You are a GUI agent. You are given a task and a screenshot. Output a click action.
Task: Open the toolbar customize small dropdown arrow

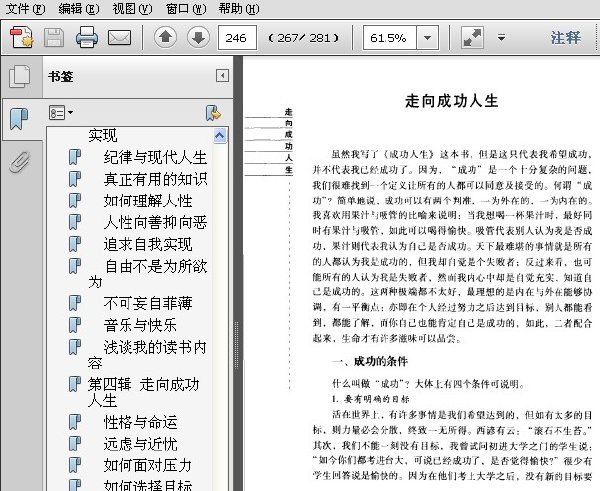point(501,38)
